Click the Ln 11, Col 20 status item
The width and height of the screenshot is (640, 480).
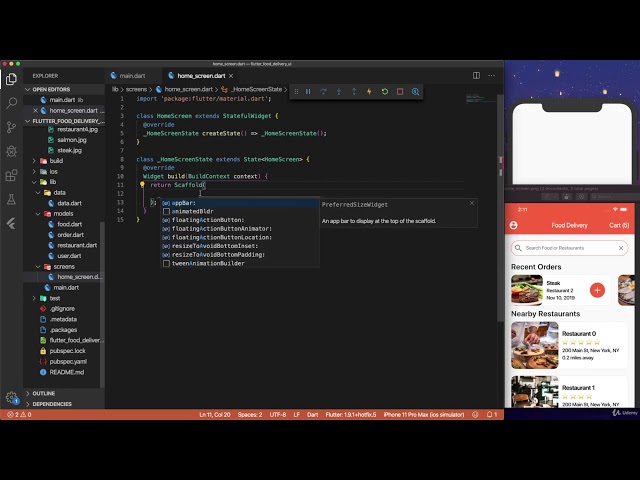[215, 414]
